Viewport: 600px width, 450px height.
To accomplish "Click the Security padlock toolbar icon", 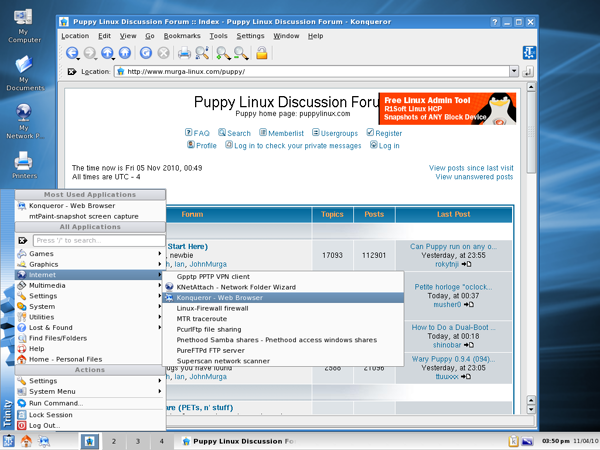I will 262,53.
